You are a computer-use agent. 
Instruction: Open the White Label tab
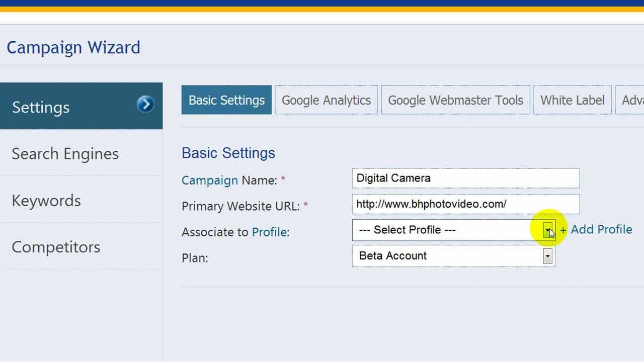point(573,100)
